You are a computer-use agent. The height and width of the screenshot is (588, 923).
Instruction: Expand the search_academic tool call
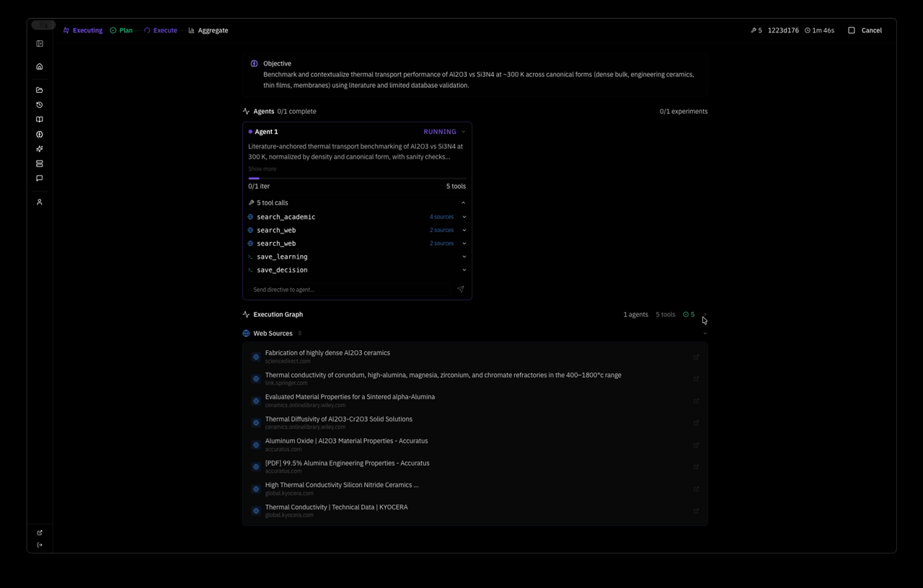pos(464,217)
